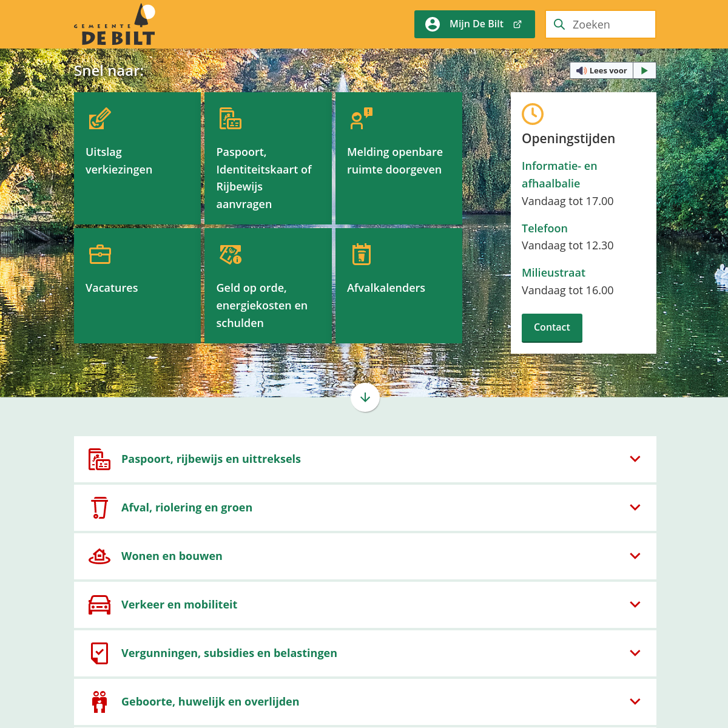Open the Milieustraat link
Viewport: 728px width, 728px height.
(553, 273)
